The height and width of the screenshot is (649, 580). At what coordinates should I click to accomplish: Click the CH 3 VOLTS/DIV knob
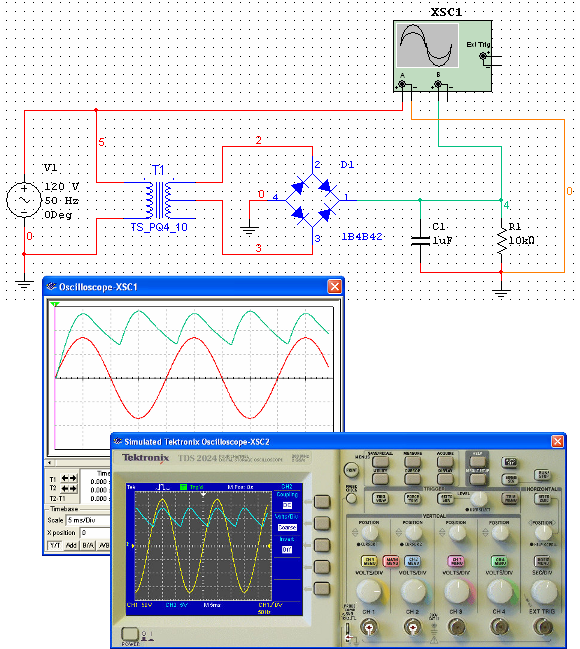(x=457, y=591)
